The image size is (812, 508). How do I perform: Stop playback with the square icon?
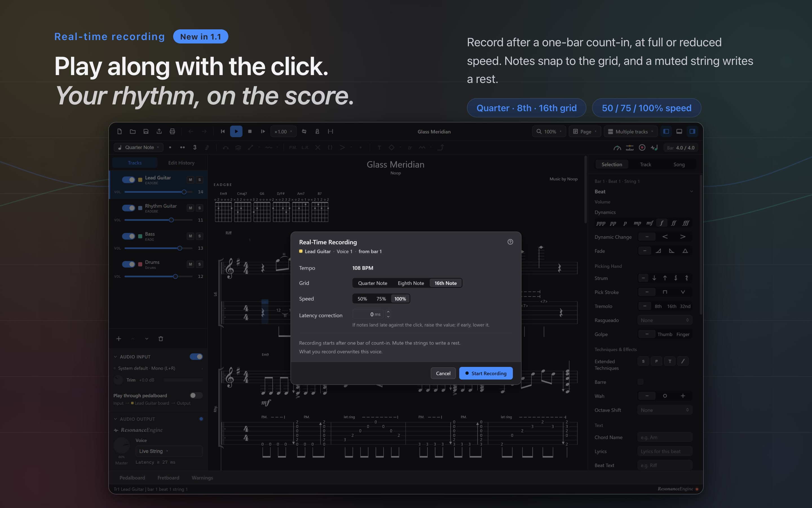coord(250,131)
